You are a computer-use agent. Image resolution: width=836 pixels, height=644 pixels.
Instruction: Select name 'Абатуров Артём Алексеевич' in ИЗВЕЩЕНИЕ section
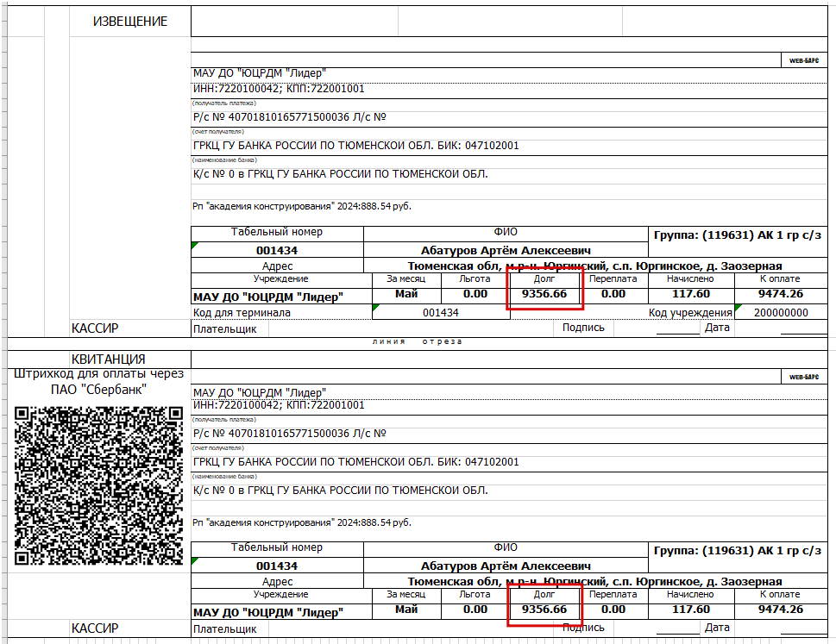click(x=506, y=250)
